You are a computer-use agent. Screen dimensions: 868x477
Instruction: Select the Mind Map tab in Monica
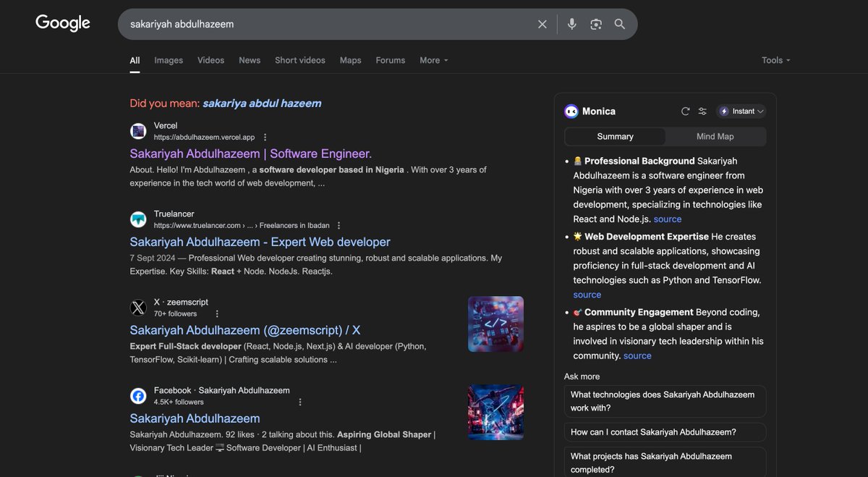point(715,137)
